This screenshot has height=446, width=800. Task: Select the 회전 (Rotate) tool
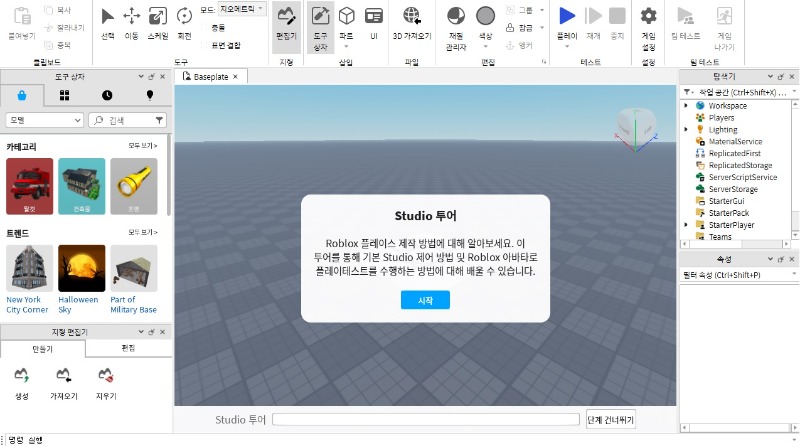pos(184,23)
